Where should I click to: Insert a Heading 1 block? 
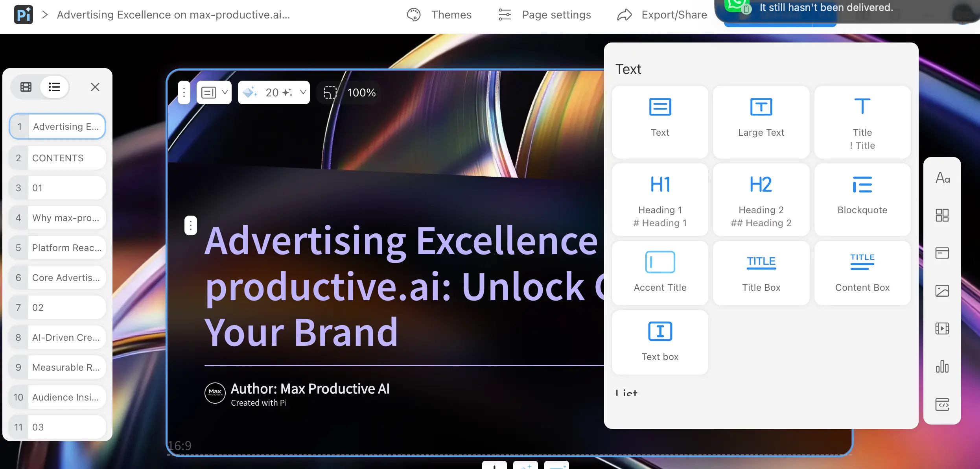coord(660,199)
